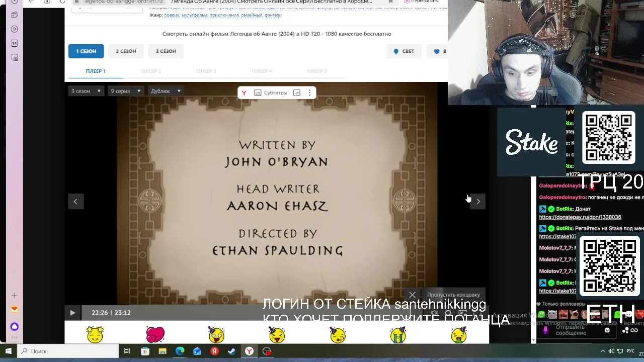Click the фэнтези genre link
Viewport: 644px width, 362px height.
click(x=273, y=15)
